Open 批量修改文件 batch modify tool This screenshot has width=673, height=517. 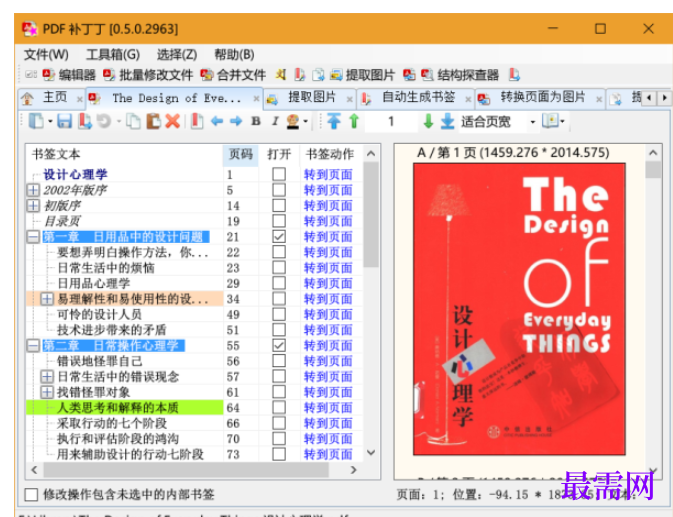(x=148, y=75)
